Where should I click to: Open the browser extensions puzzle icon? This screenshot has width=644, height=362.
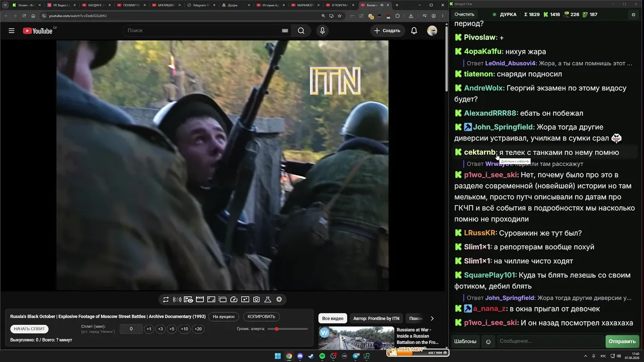(397, 16)
